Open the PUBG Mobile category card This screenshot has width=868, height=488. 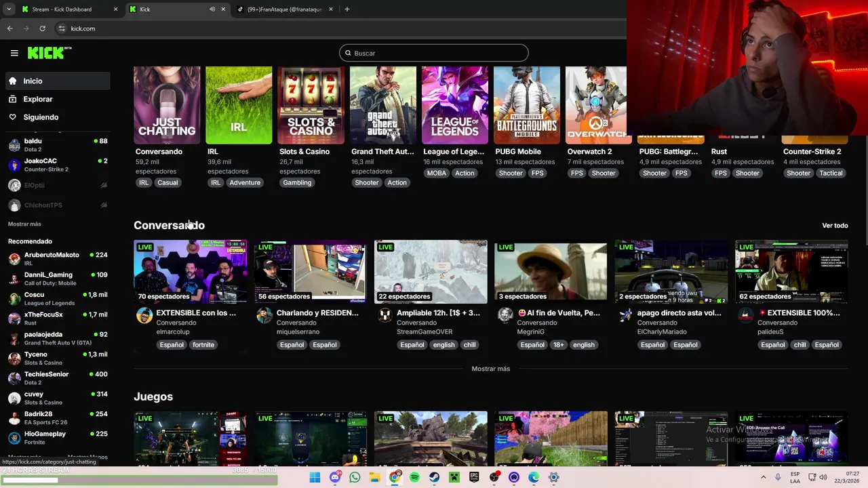click(x=527, y=105)
